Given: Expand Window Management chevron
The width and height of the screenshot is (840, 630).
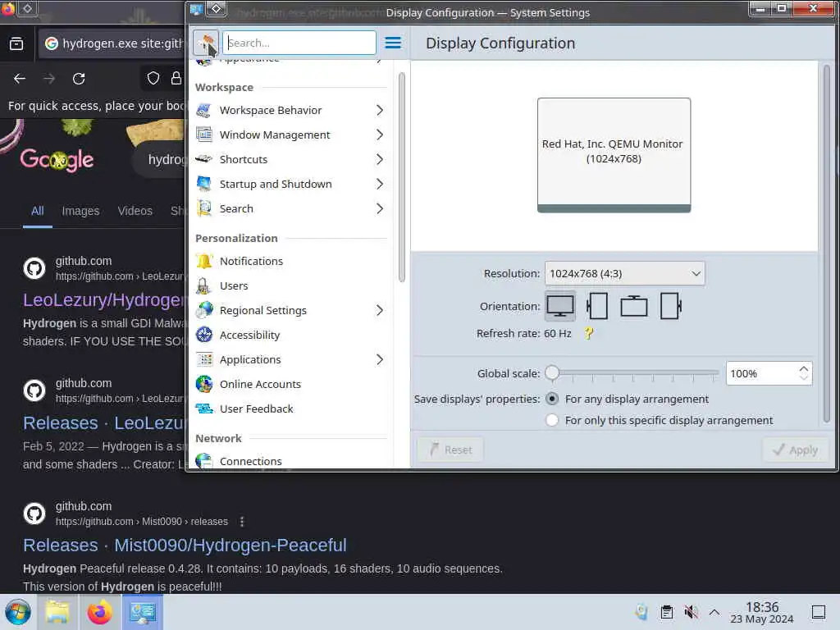Looking at the screenshot, I should point(379,135).
